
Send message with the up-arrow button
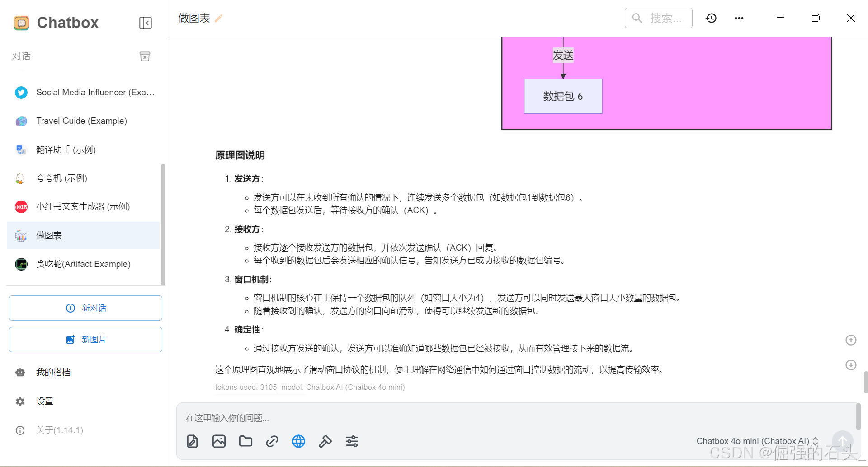pyautogui.click(x=843, y=441)
